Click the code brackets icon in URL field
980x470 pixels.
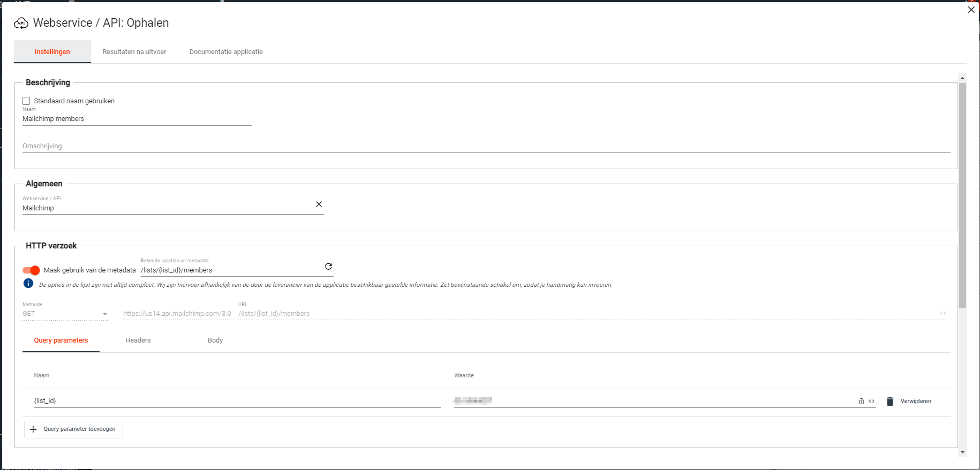pyautogui.click(x=943, y=314)
